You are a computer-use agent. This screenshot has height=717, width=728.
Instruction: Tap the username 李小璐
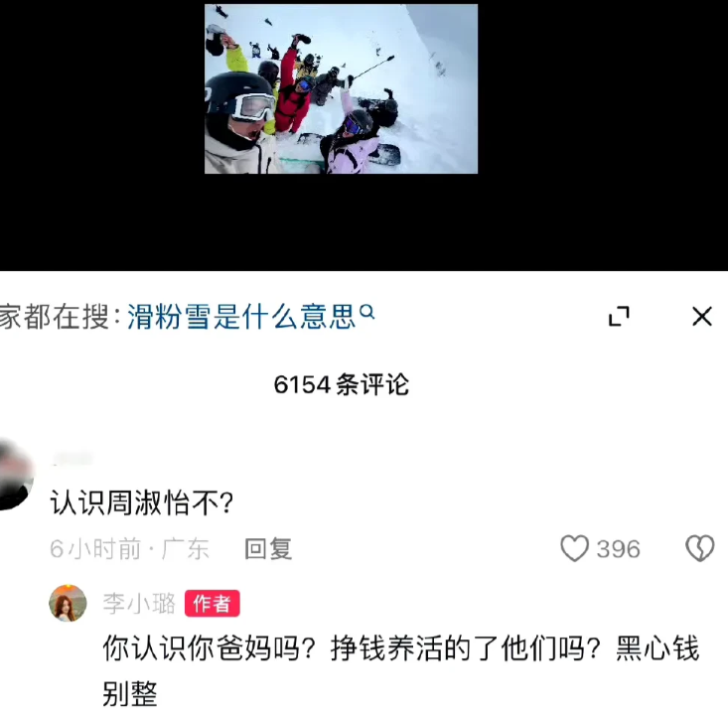pyautogui.click(x=139, y=603)
